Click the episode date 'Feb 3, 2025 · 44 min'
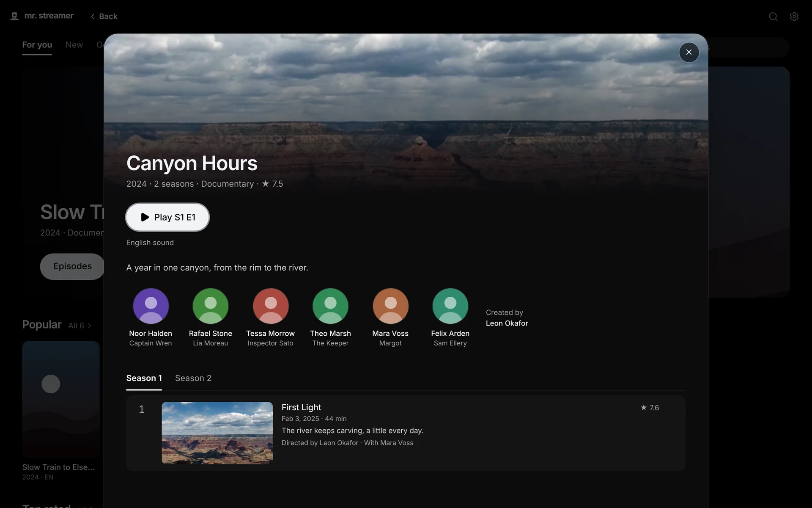812x508 pixels. [314, 419]
